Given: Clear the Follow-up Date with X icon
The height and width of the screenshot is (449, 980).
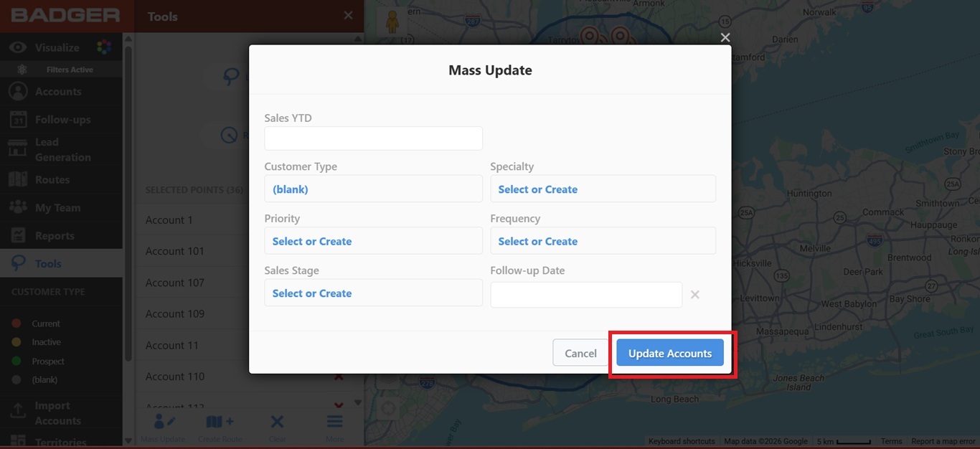Looking at the screenshot, I should 694,294.
